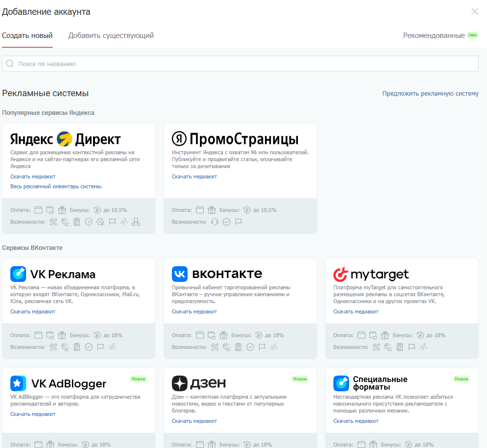Open Весь рекламный инвентарь системы link

56,186
